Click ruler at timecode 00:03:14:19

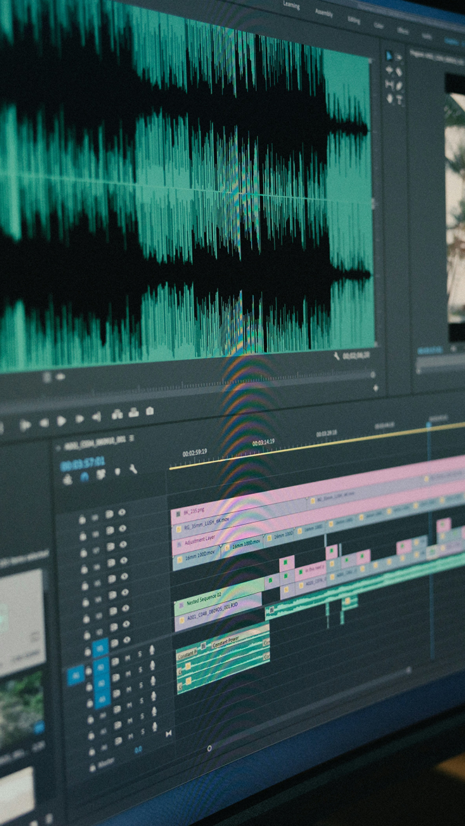pos(262,441)
